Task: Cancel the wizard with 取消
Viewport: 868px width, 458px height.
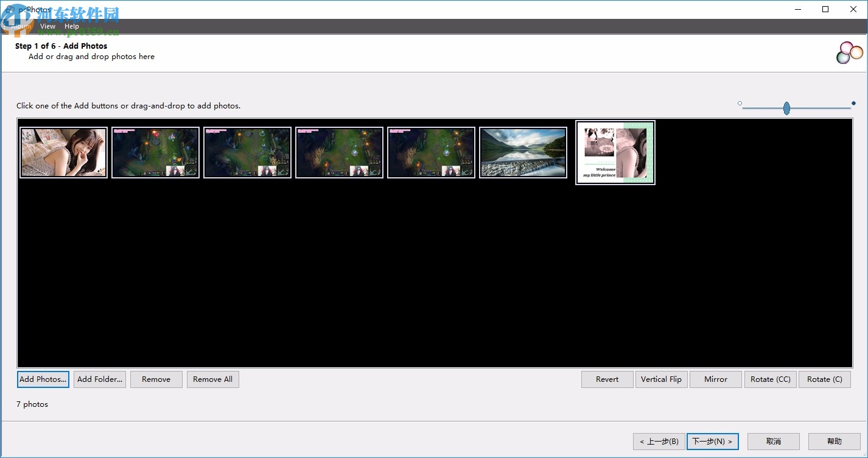Action: tap(773, 441)
